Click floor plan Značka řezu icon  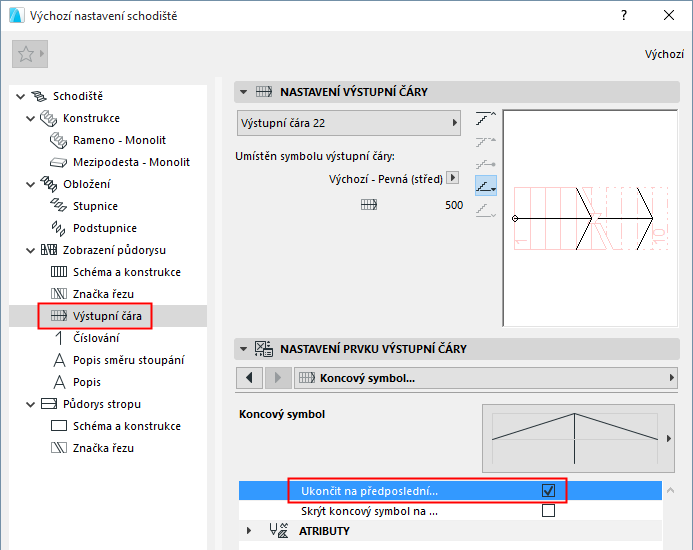click(59, 294)
